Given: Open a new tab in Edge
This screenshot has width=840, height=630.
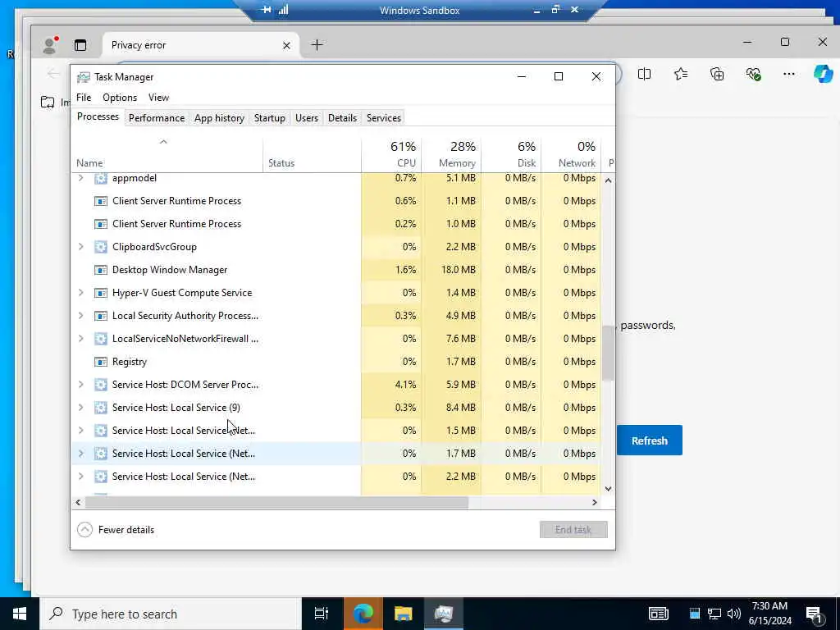Looking at the screenshot, I should [x=317, y=45].
